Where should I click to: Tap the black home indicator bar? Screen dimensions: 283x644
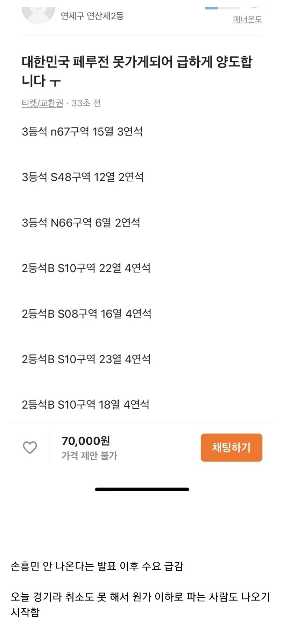(142, 489)
